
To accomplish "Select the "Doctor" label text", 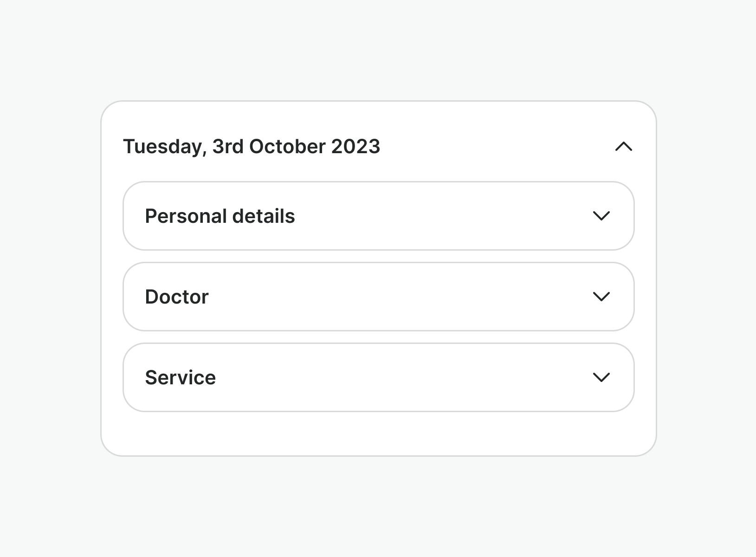I will pyautogui.click(x=177, y=297).
